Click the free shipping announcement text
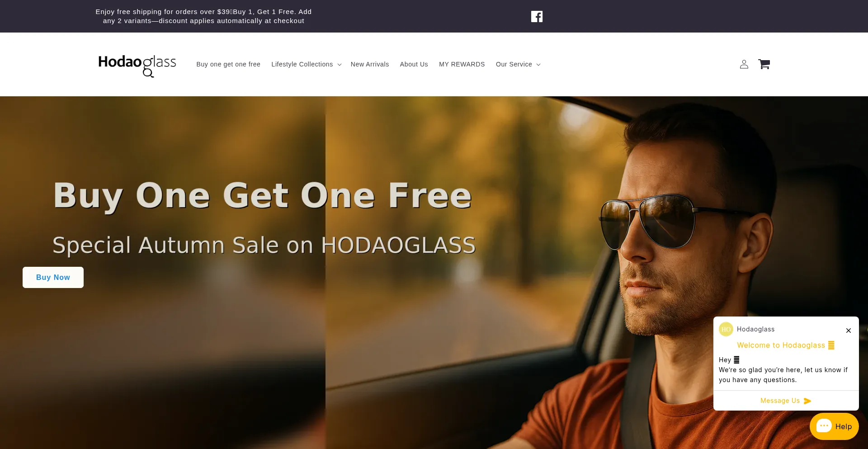The height and width of the screenshot is (449, 868). [203, 16]
